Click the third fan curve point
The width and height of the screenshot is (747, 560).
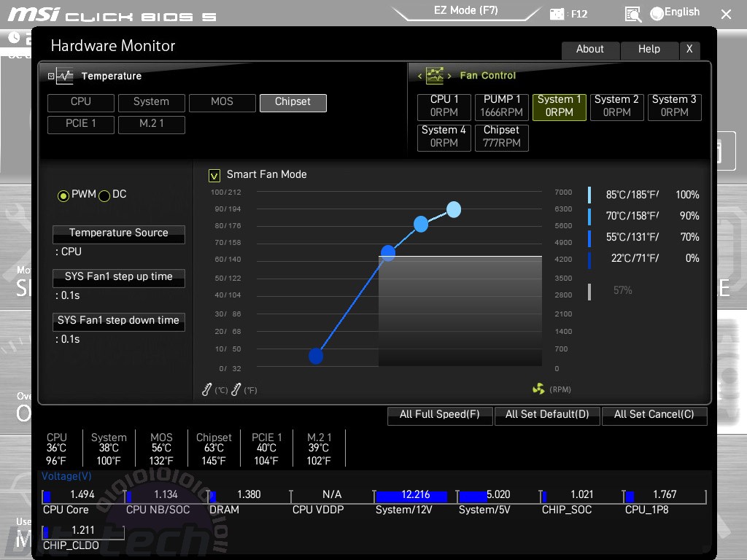coord(421,224)
